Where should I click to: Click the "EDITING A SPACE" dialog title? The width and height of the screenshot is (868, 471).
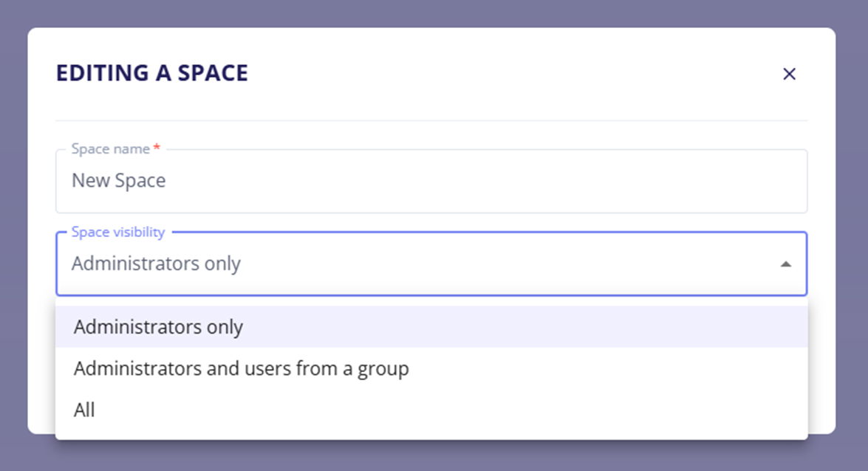tap(152, 73)
